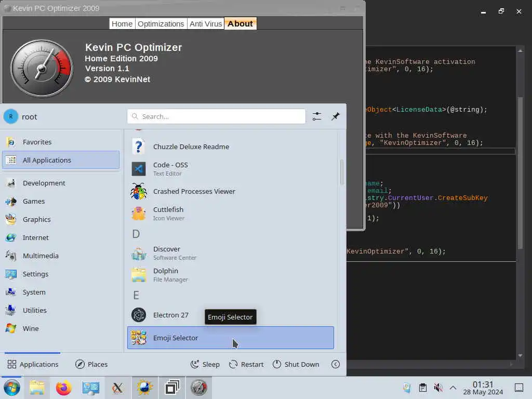Open Internet category
Image resolution: width=532 pixels, height=399 pixels.
pos(61,237)
